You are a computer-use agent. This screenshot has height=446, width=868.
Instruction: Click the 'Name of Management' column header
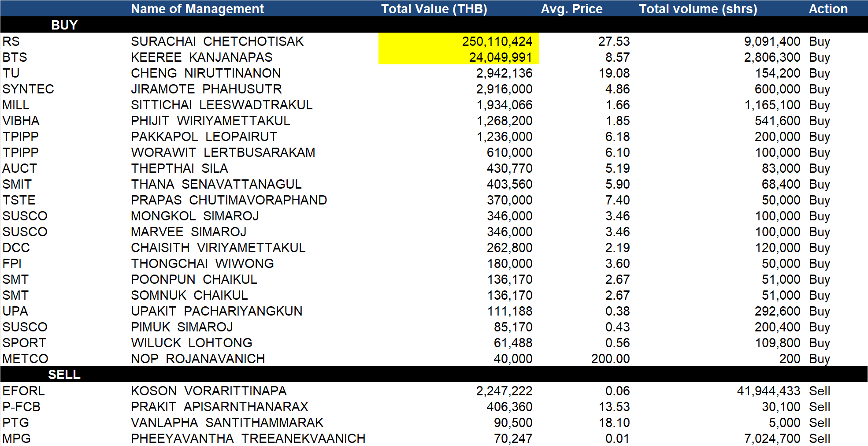click(197, 9)
